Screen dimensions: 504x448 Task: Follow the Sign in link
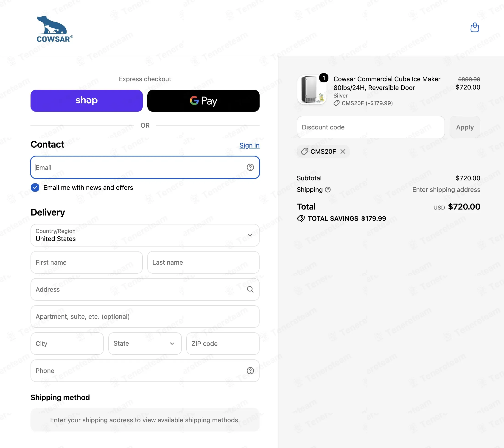(249, 145)
